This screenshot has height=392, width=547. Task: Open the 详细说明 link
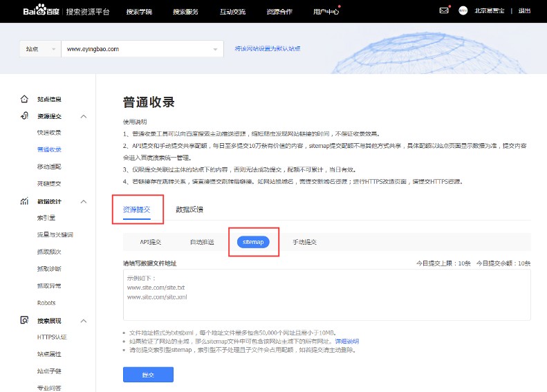346,342
